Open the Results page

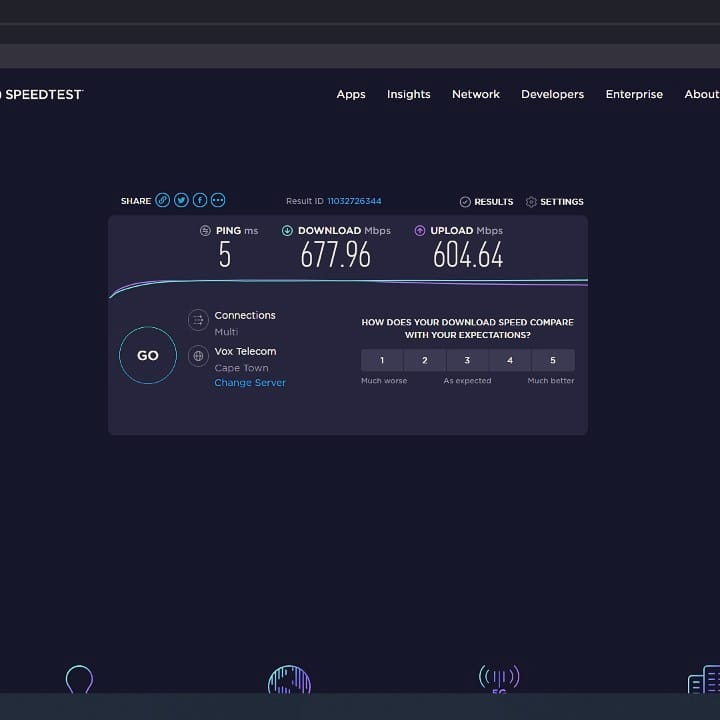tap(487, 202)
